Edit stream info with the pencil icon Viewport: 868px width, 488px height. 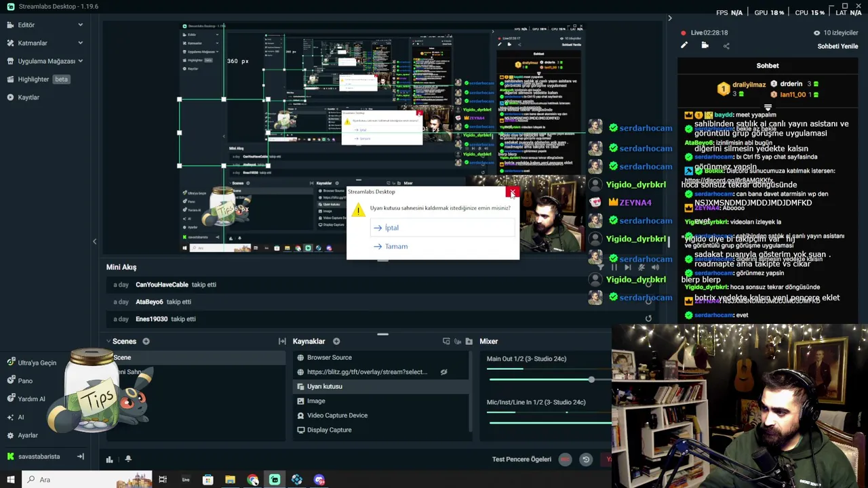[x=684, y=45]
